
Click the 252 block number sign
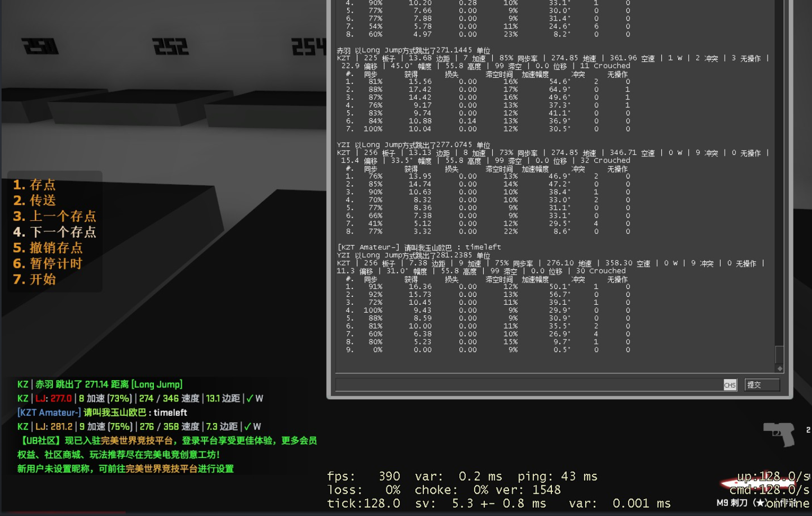pos(170,46)
